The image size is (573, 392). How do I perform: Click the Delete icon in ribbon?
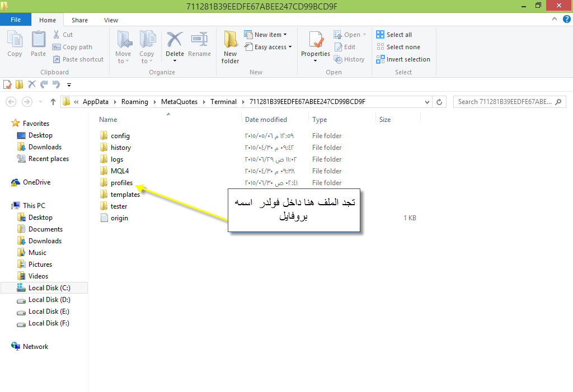(175, 41)
